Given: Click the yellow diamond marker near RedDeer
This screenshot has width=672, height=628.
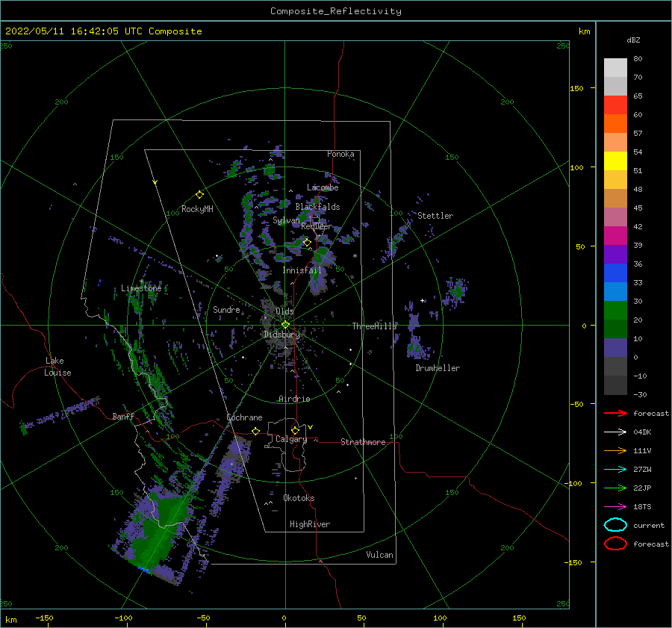Looking at the screenshot, I should pyautogui.click(x=308, y=243).
